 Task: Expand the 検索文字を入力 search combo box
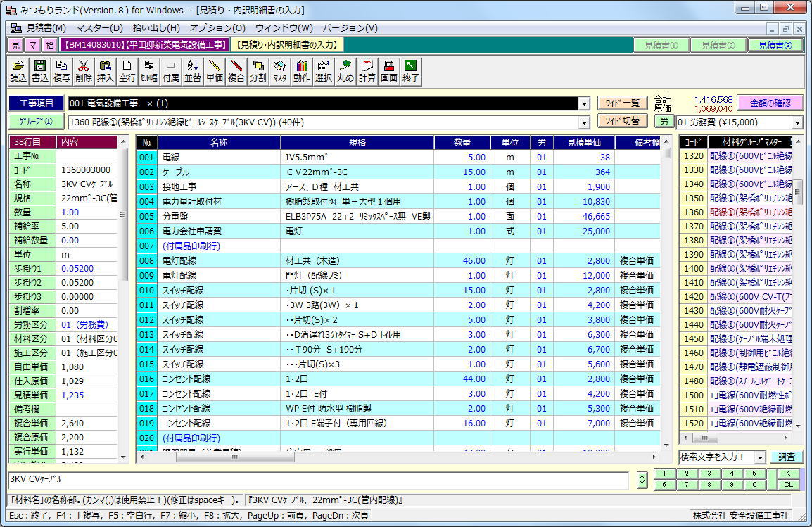(x=759, y=457)
